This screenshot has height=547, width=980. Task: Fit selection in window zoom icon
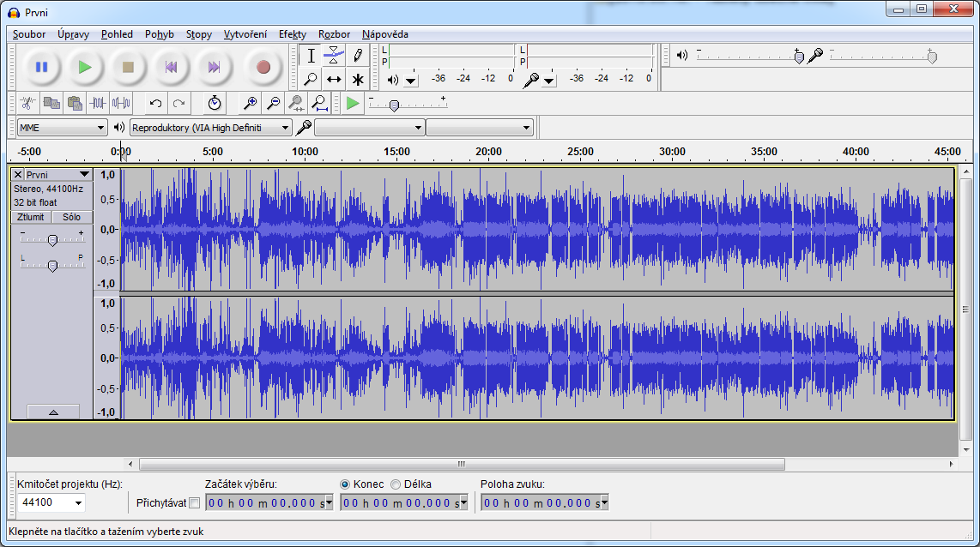[x=296, y=103]
